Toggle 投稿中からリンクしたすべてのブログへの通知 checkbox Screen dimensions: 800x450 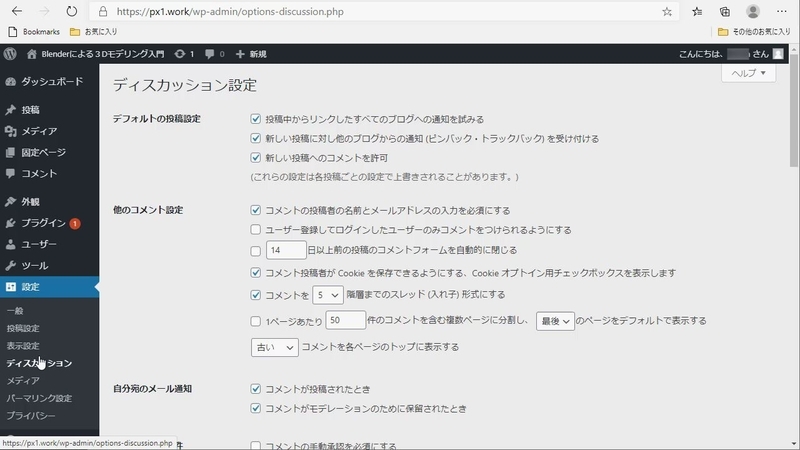tap(256, 119)
